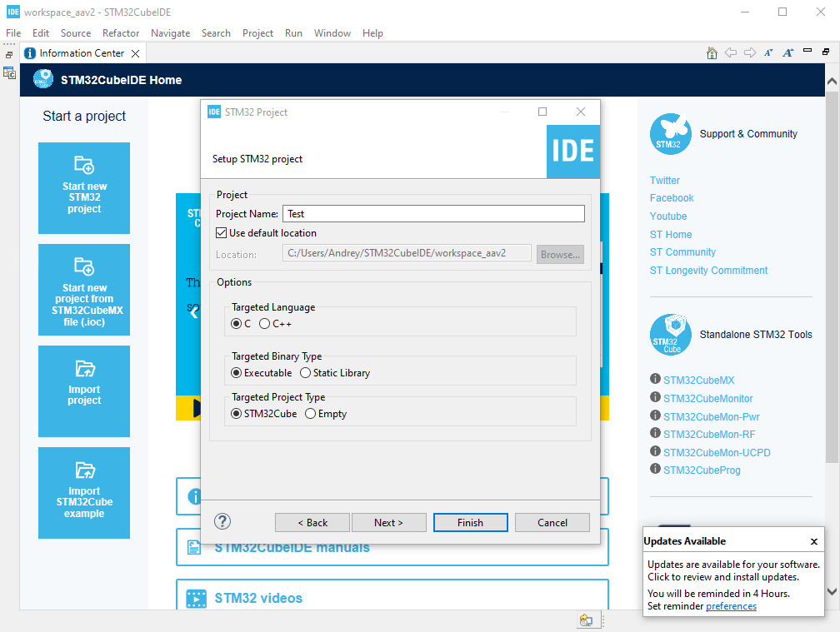This screenshot has height=632, width=840.
Task: Open the STM32CubeProg link
Action: coord(702,470)
